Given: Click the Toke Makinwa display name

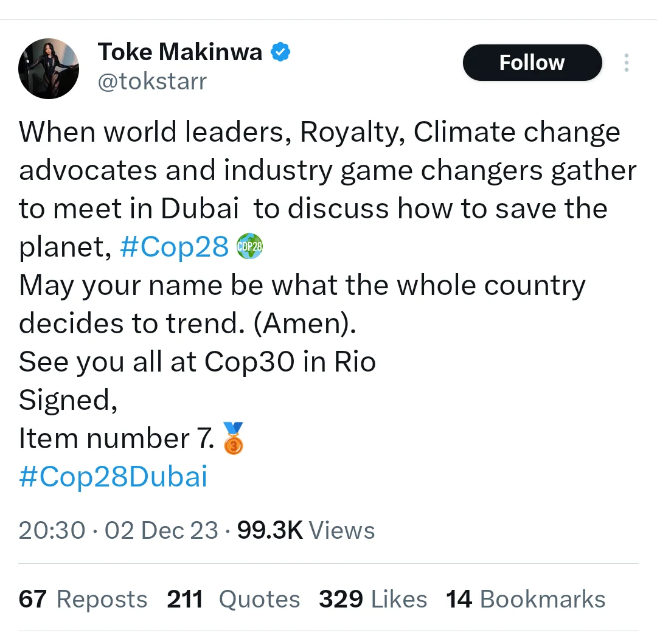Looking at the screenshot, I should tap(180, 52).
